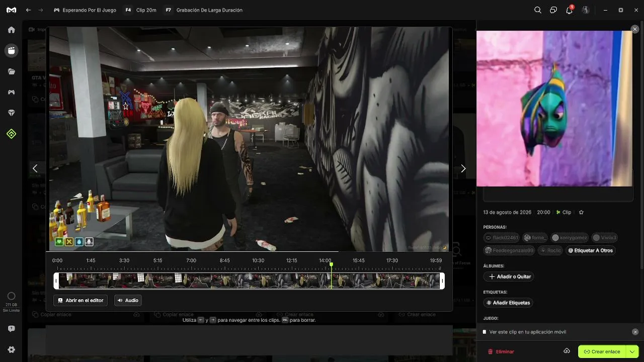
Task: Select the Feedeegonzalo99 person tag
Action: click(510, 250)
